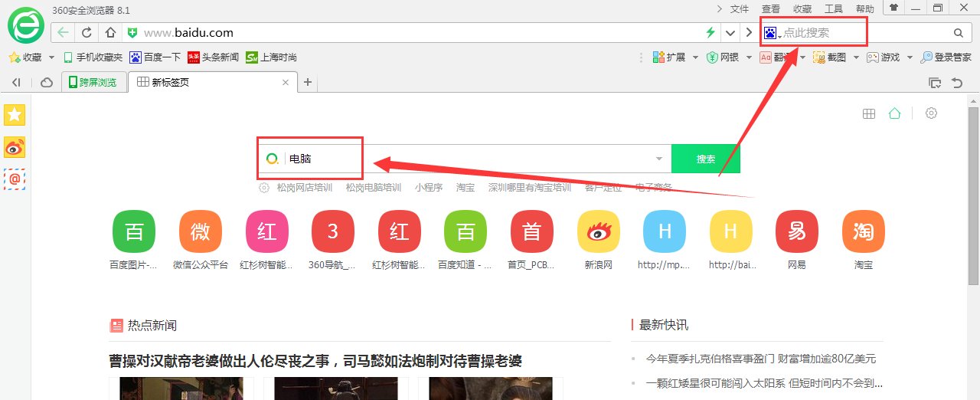Open the Baidu paw search engine selector
The height and width of the screenshot is (400, 980).
click(772, 33)
